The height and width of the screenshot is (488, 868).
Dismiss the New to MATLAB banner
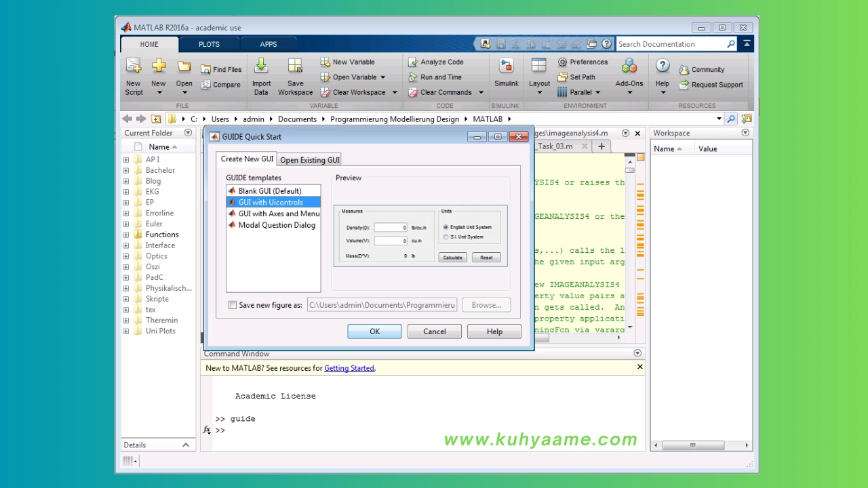pos(639,367)
